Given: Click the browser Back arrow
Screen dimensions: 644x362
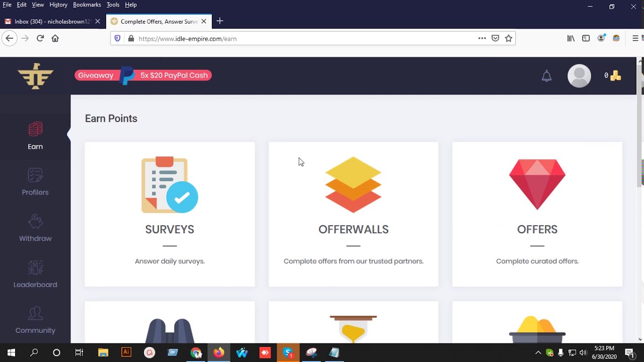Looking at the screenshot, I should pos(9,38).
